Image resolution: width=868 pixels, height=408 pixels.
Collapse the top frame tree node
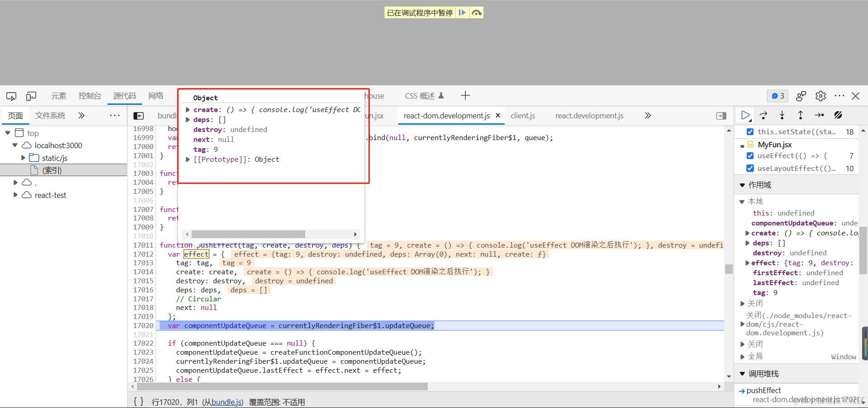(8, 133)
